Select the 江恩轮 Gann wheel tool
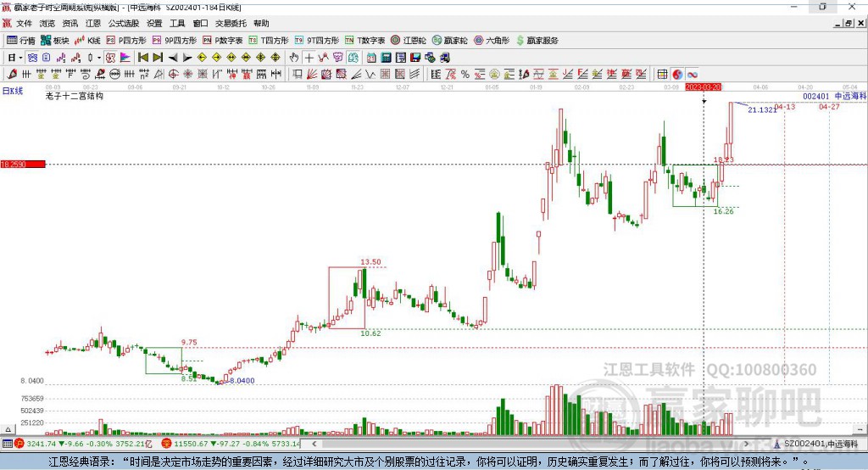This screenshot has height=470, width=868. [409, 41]
